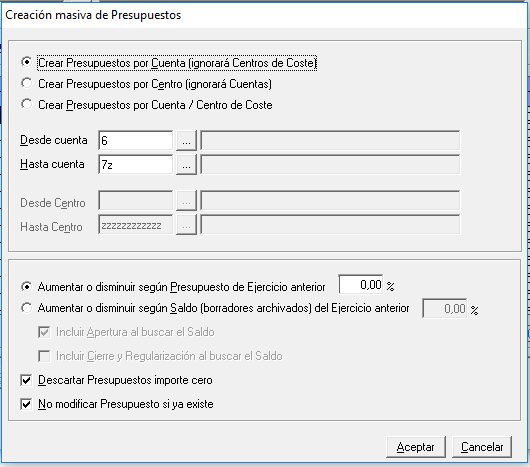Click the Presupuesto percentage field

tap(361, 285)
